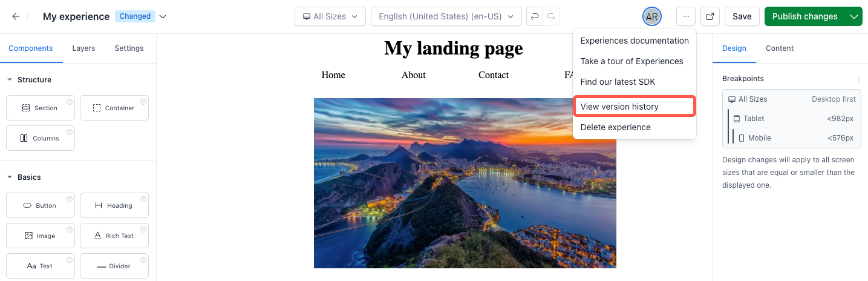Expand the Publish changes arrow dropdown
Screen dimensions: 868x281
(x=854, y=16)
